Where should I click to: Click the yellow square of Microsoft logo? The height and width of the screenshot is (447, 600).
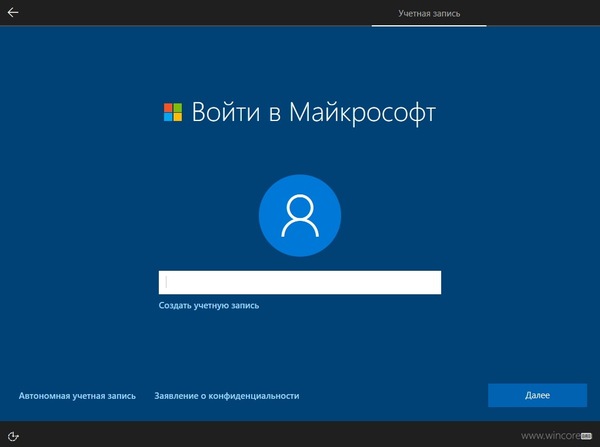pyautogui.click(x=178, y=117)
